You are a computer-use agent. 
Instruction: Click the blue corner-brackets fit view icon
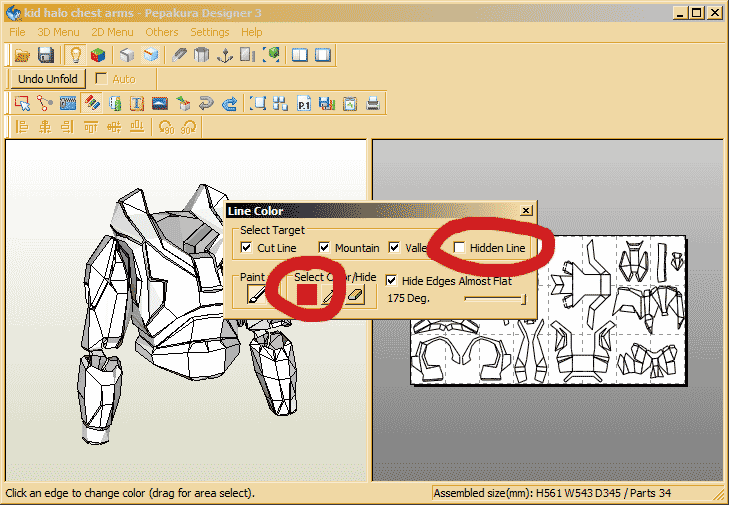[x=258, y=103]
